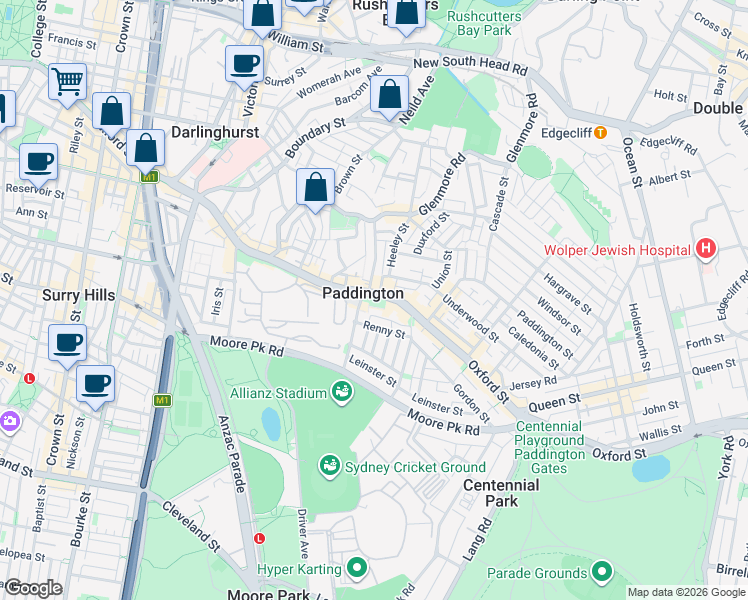The height and width of the screenshot is (600, 748).
Task: Click the red L light rail icon near Driver Ave
Action: [259, 538]
